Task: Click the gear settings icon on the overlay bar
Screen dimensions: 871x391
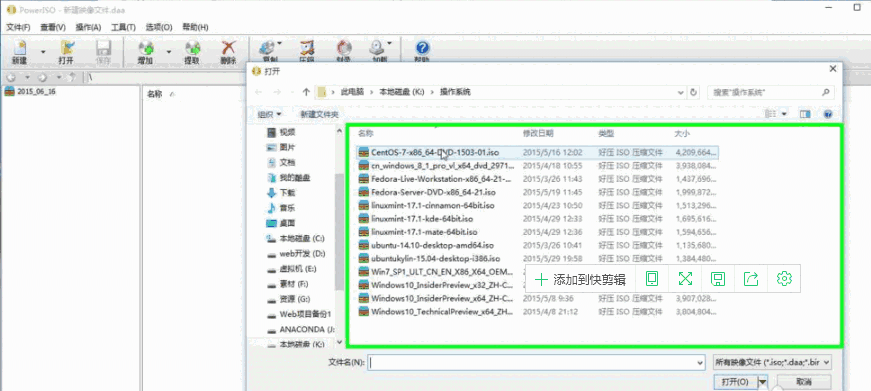Action: tap(784, 279)
